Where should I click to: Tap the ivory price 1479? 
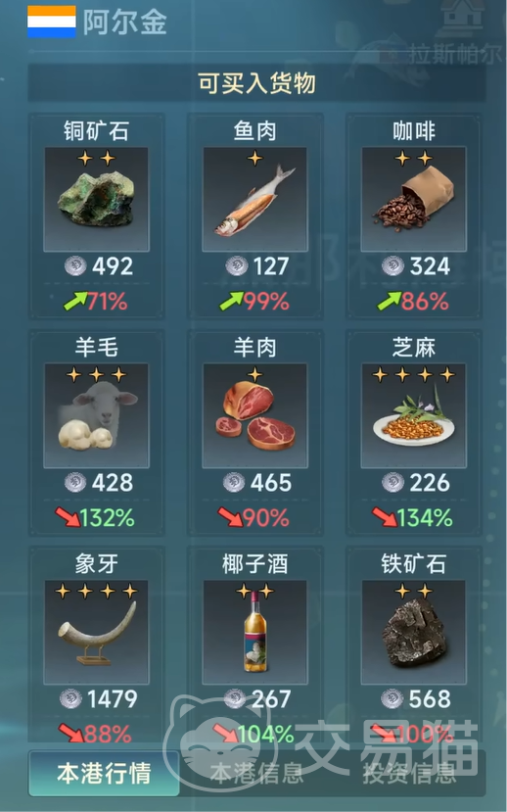(x=112, y=699)
